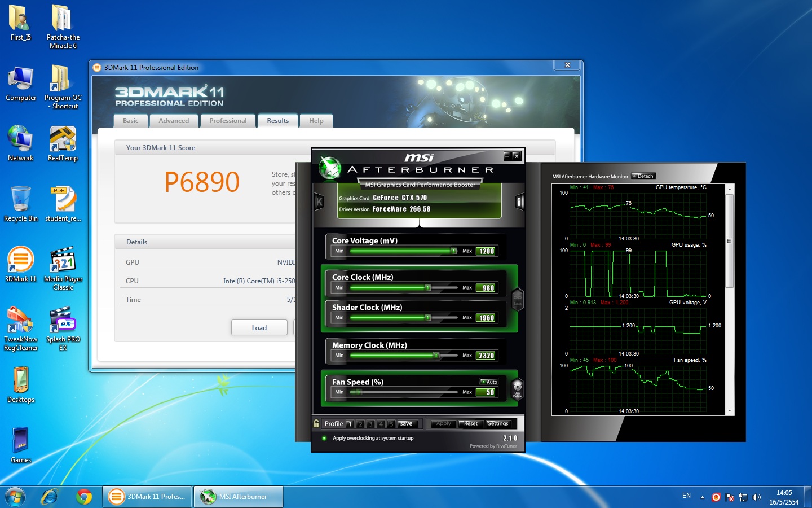
Task: Open the fan User Define settings
Action: coord(517,389)
